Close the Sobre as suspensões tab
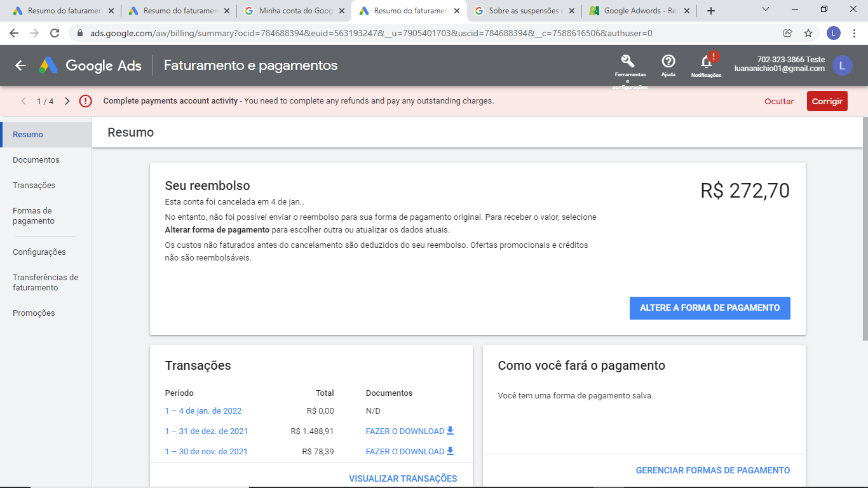The width and height of the screenshot is (868, 488). [x=571, y=11]
